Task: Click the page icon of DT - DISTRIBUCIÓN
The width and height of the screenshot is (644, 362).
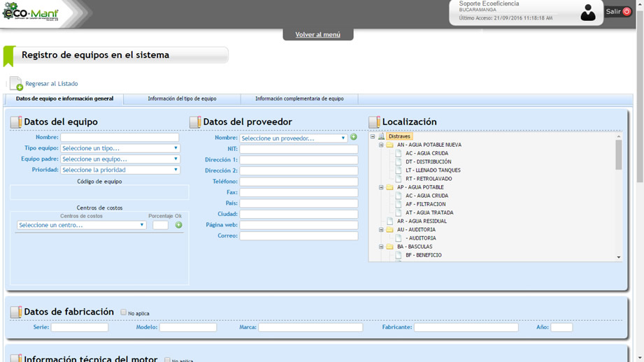Action: coord(399,161)
